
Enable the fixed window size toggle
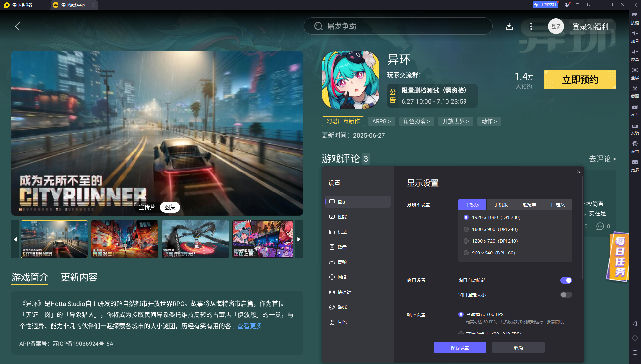(x=566, y=295)
